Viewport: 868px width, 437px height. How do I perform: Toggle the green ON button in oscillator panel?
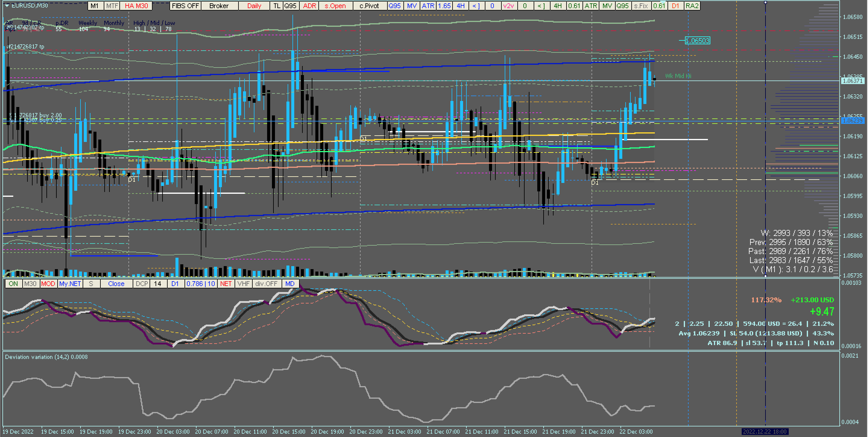click(x=14, y=284)
